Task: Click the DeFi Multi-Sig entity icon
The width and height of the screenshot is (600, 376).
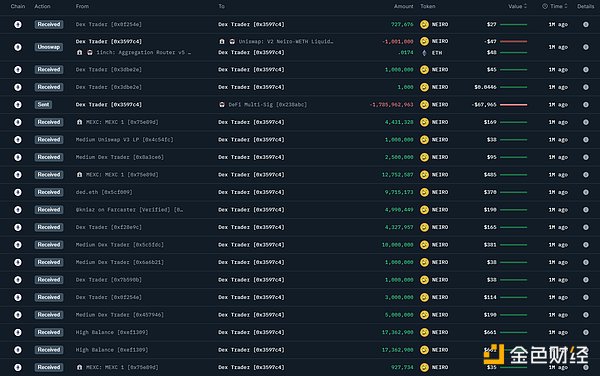Action: tap(222, 104)
